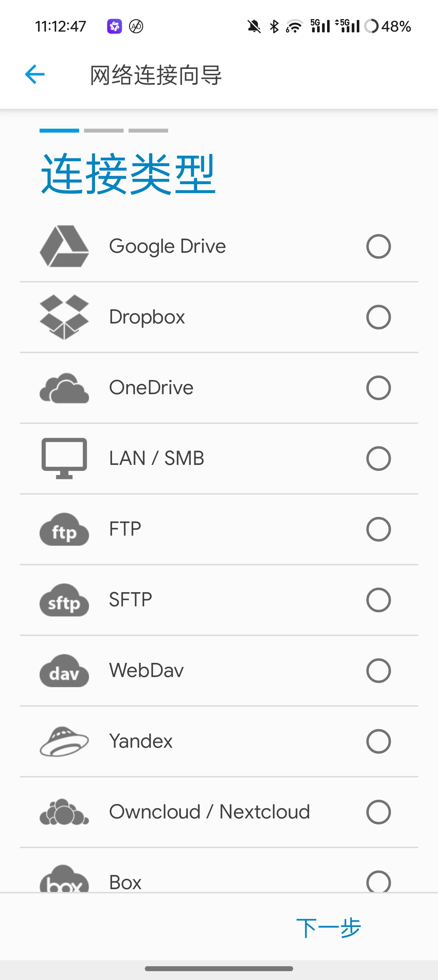This screenshot has width=438, height=980.
Task: Tap the Dropbox box icon
Action: pyautogui.click(x=64, y=317)
